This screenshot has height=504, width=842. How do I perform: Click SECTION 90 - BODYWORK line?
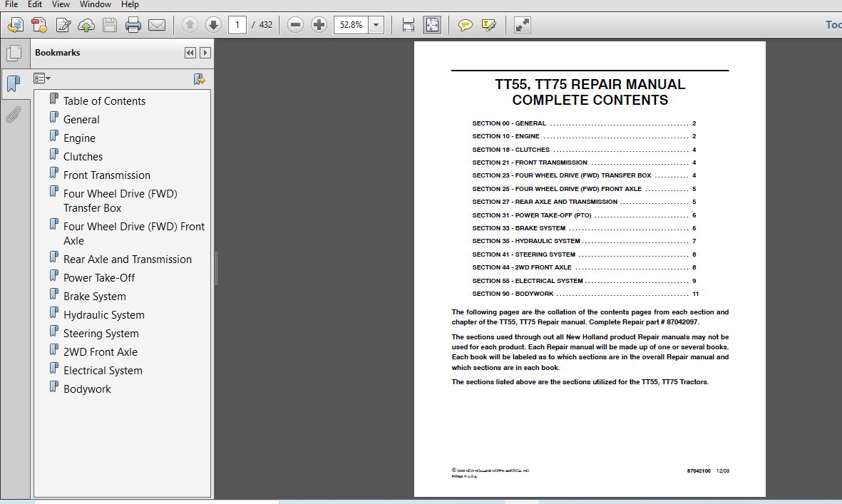click(x=585, y=294)
